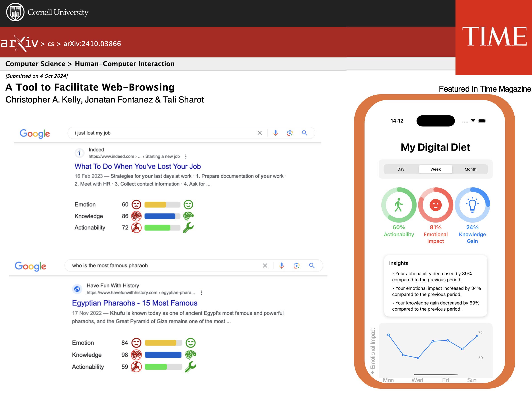Click Indeed site favicon
Viewport: 532px width, 398px height.
point(79,153)
